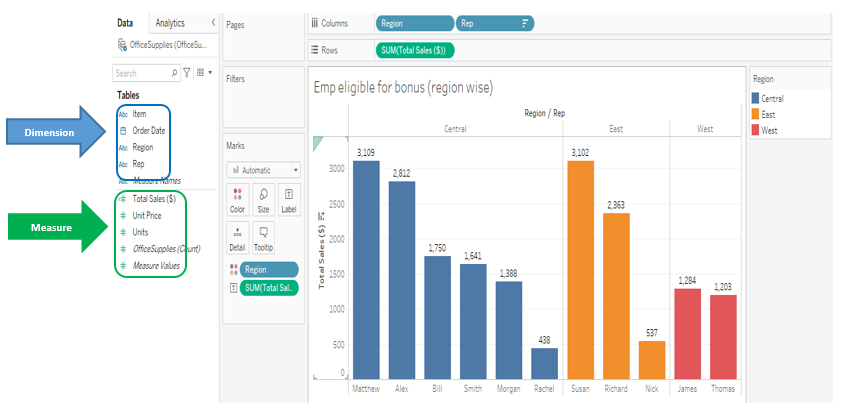This screenshot has height=420, width=851.
Task: Click the Rows shelf icon
Action: point(314,50)
